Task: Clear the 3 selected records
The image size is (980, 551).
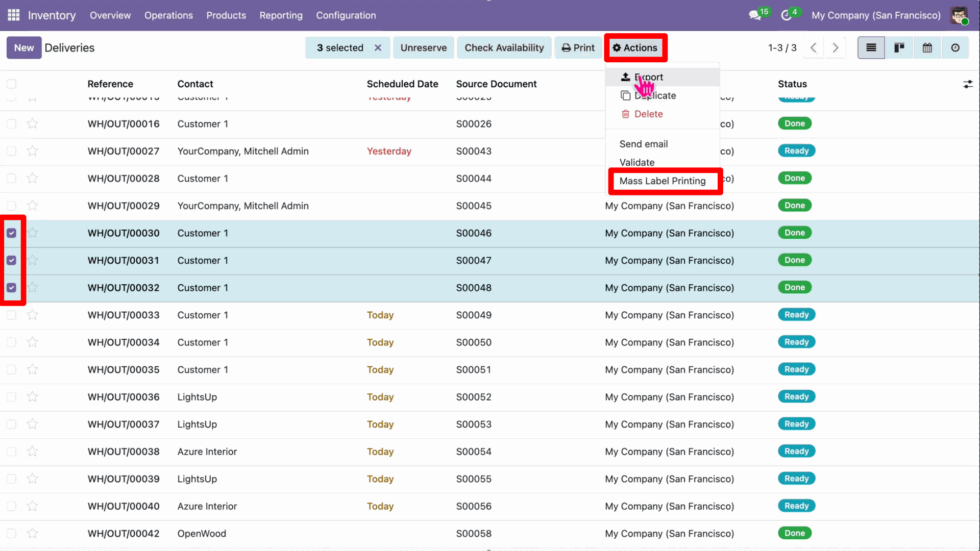Action: point(378,48)
